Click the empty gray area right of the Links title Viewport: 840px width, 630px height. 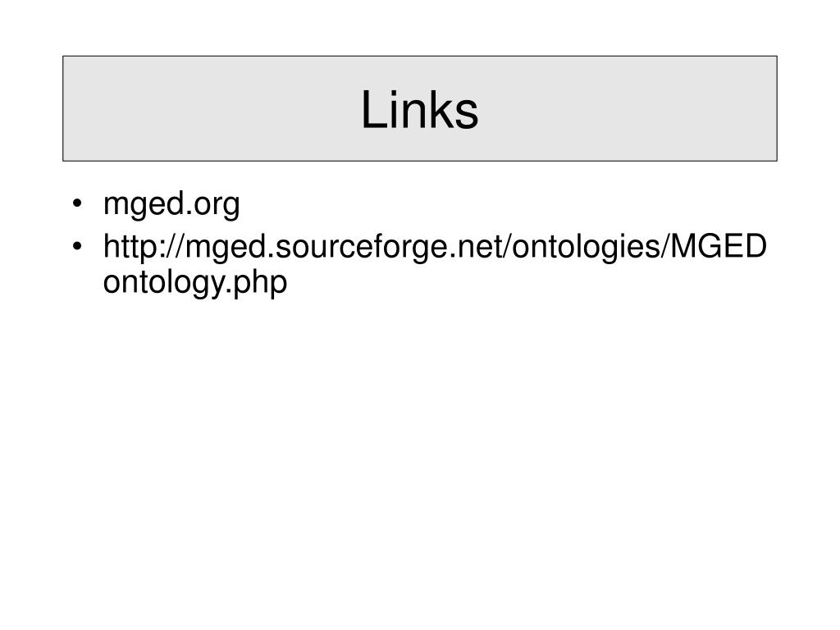point(627,109)
